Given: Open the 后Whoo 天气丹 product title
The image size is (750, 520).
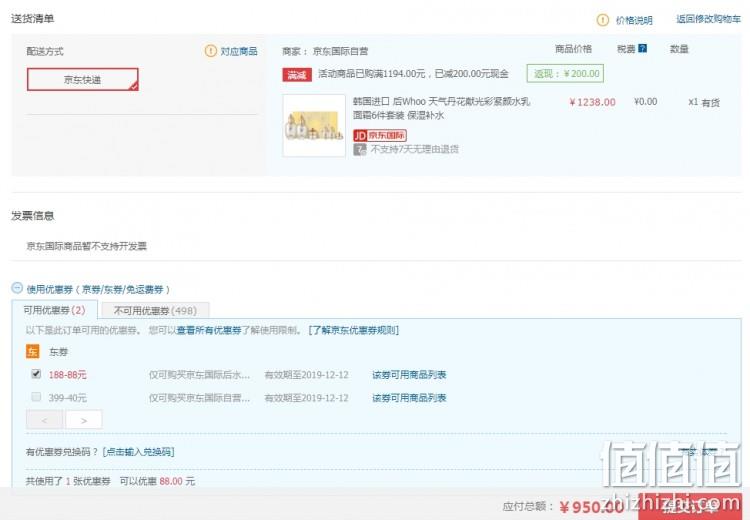Looking at the screenshot, I should [441, 108].
